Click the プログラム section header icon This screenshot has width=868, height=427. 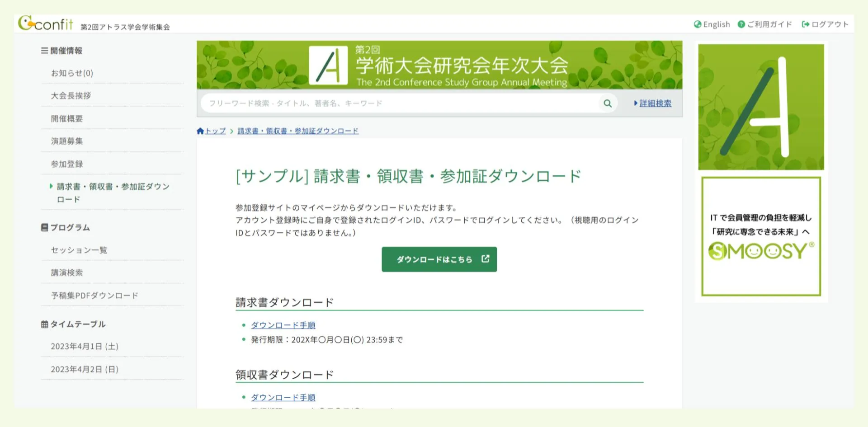[44, 228]
